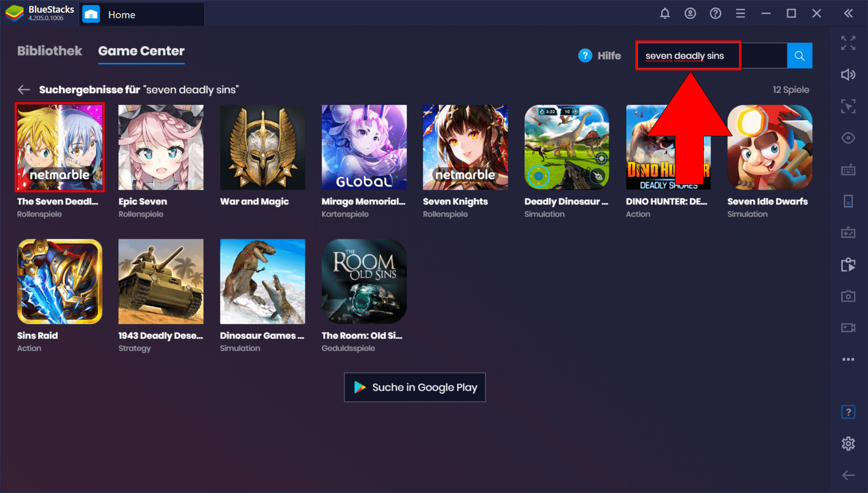This screenshot has height=493, width=868.
Task: Open the sidebar help question box icon
Action: coord(848,412)
